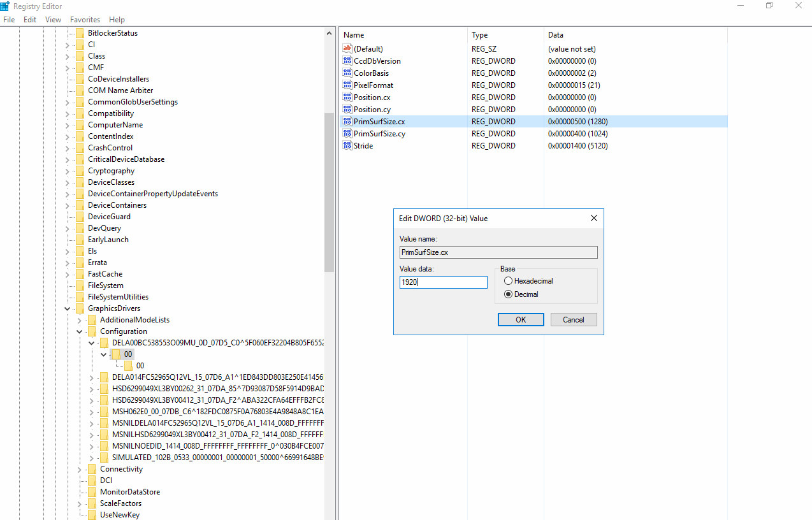This screenshot has height=520, width=812.
Task: Cancel the Edit DWORD dialog
Action: tap(574, 320)
